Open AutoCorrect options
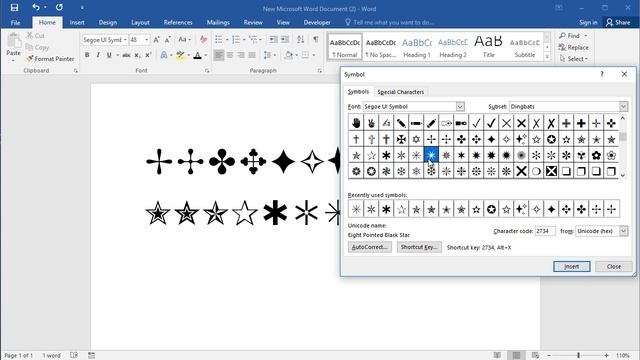Screen dimensions: 640x360 370,247
